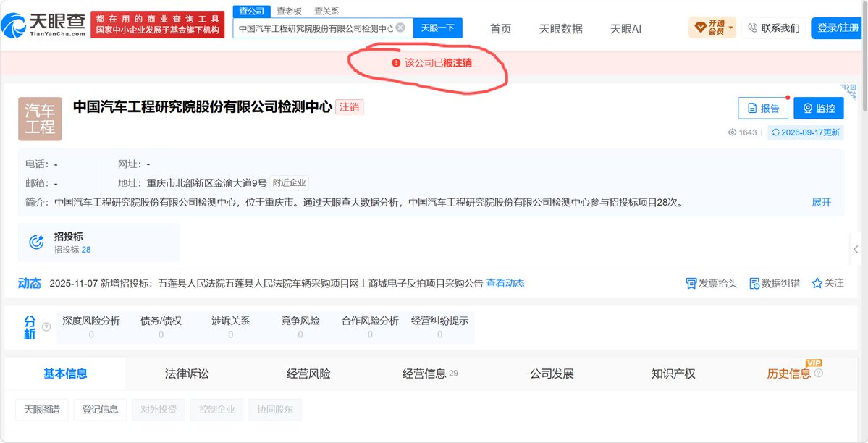
Task: Open 经营纠纷提示 analysis item
Action: (x=440, y=327)
